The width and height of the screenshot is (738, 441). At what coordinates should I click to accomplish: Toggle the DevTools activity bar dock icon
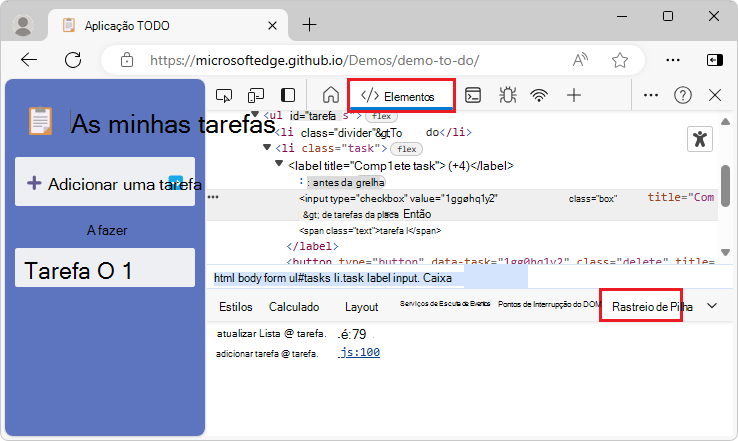[288, 95]
